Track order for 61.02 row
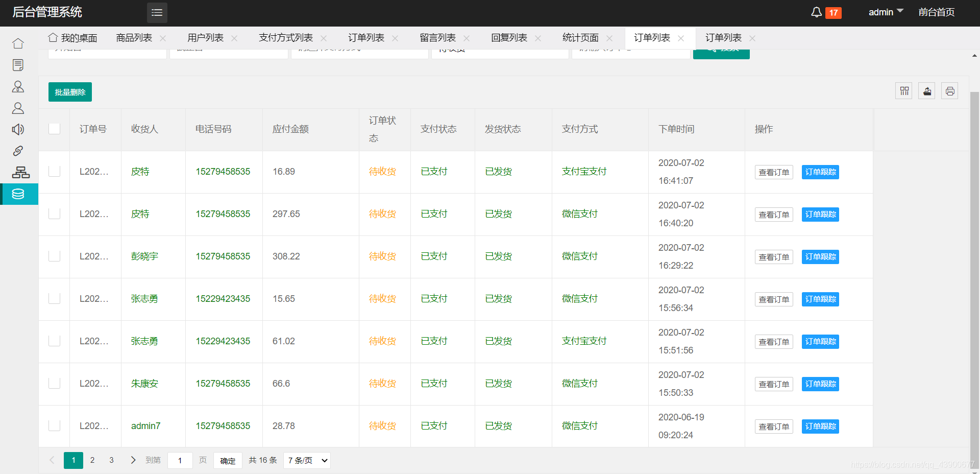The height and width of the screenshot is (474, 980). pos(820,342)
